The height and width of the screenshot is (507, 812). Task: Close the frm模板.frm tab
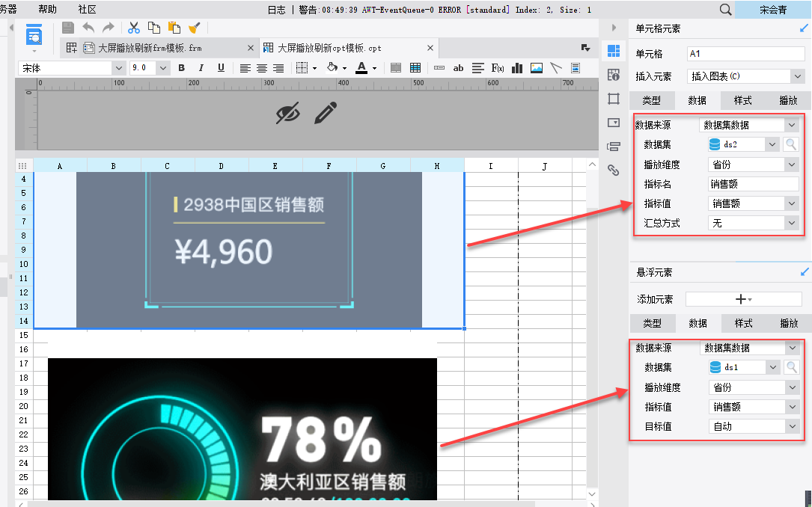pos(251,48)
